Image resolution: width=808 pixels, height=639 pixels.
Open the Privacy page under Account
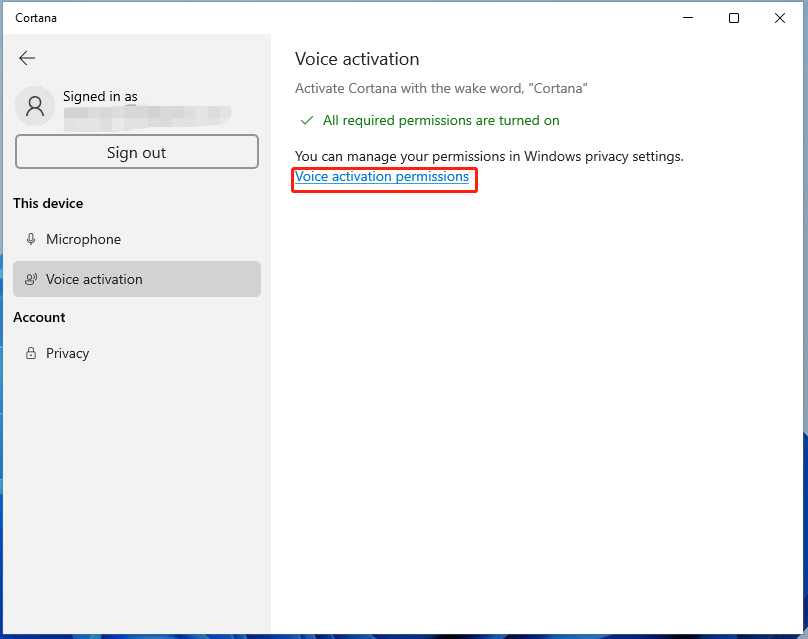click(x=68, y=353)
